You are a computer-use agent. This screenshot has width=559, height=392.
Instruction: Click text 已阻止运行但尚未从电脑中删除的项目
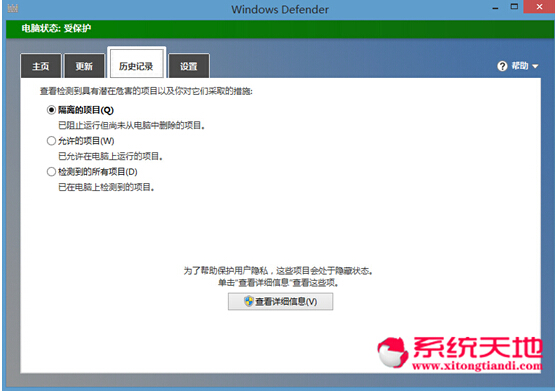(x=131, y=125)
